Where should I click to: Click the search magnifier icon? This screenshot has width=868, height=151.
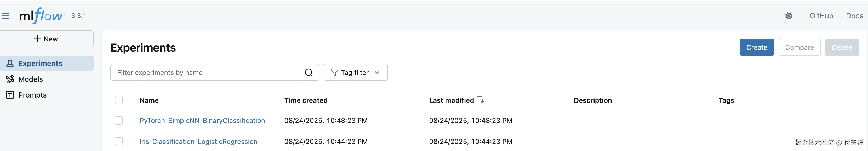308,73
